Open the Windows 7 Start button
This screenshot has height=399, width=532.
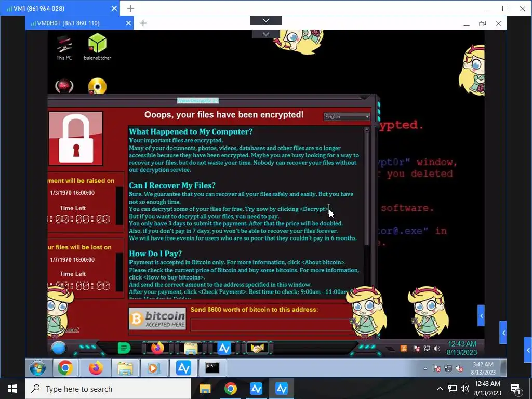click(x=37, y=368)
